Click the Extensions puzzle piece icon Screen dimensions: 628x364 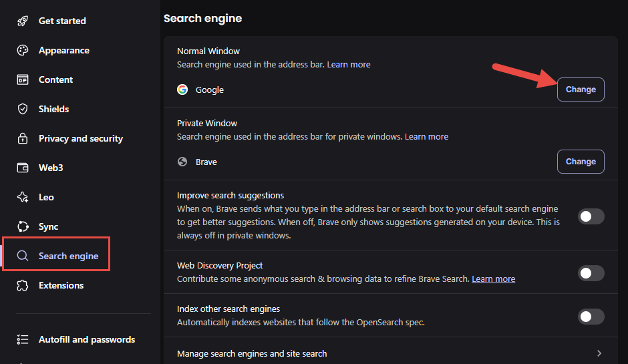(x=23, y=285)
